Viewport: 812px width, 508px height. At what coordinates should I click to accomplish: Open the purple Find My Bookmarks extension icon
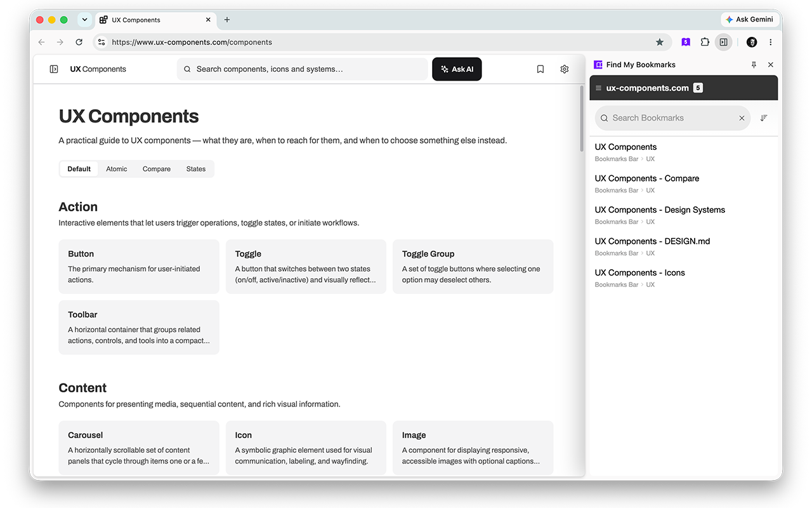tap(686, 42)
